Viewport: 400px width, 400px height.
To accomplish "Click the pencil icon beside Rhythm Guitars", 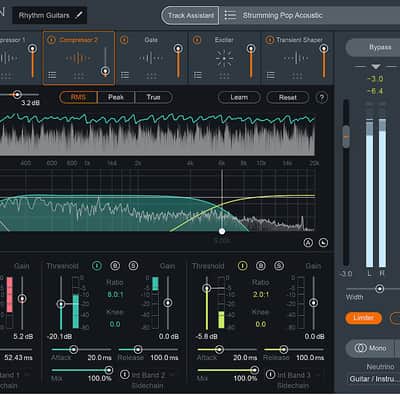I will coord(79,15).
